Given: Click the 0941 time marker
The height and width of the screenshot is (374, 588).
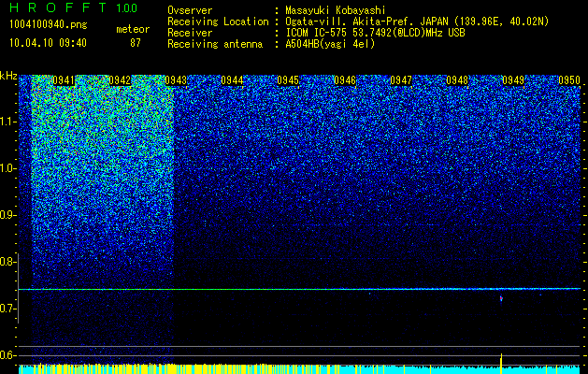Looking at the screenshot, I should [64, 80].
